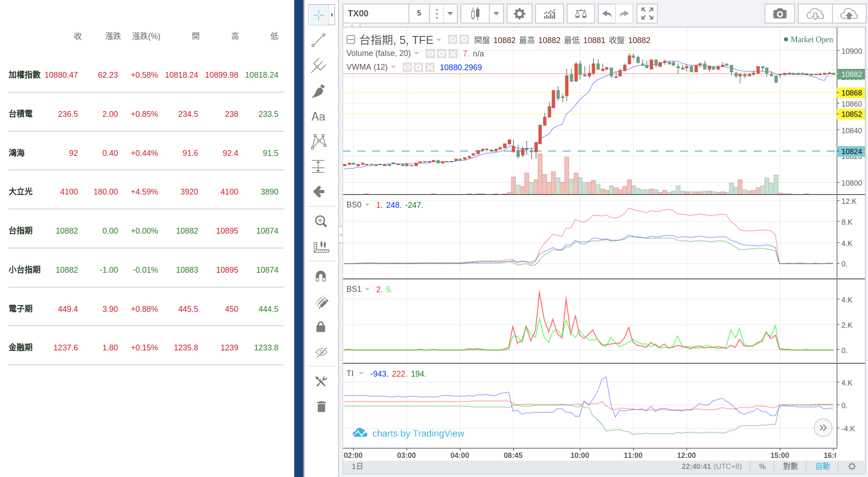This screenshot has height=477, width=868.
Task: Load chart layout from cloud
Action: click(815, 14)
